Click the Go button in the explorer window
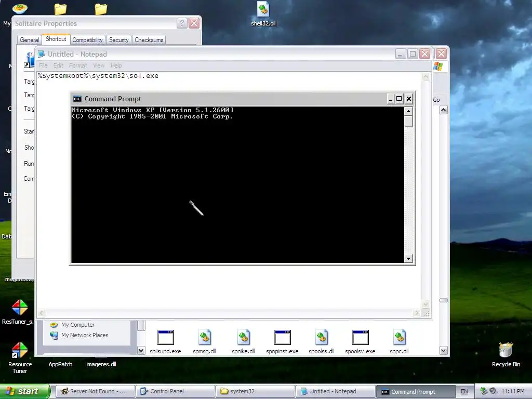The width and height of the screenshot is (532, 399). click(x=436, y=100)
